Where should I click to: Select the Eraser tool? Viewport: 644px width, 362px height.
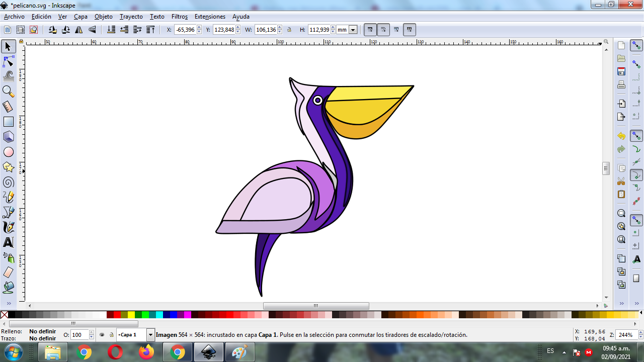tap(8, 273)
